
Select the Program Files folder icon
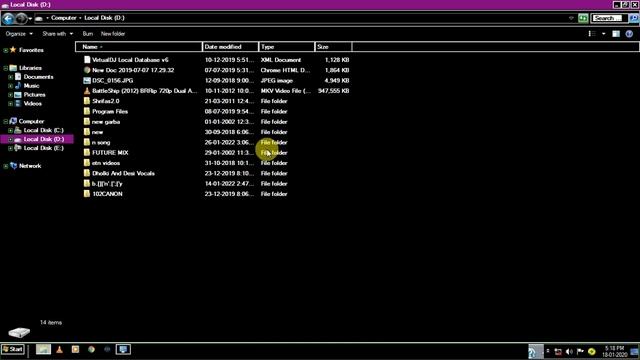tap(87, 111)
